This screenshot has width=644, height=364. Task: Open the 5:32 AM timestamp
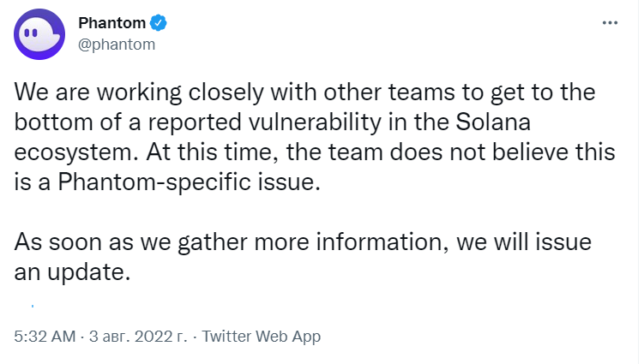[x=45, y=337]
